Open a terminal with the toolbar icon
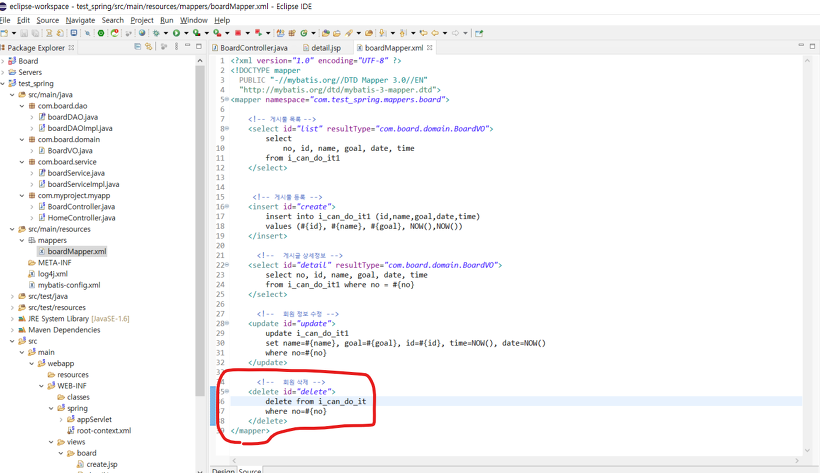The image size is (820, 473). (74, 33)
